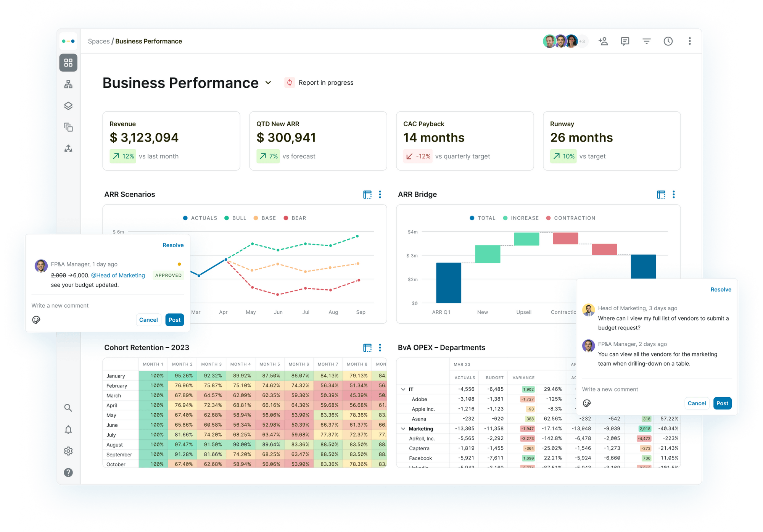Collapse the Marketing department group
763x532 pixels.
pyautogui.click(x=403, y=429)
